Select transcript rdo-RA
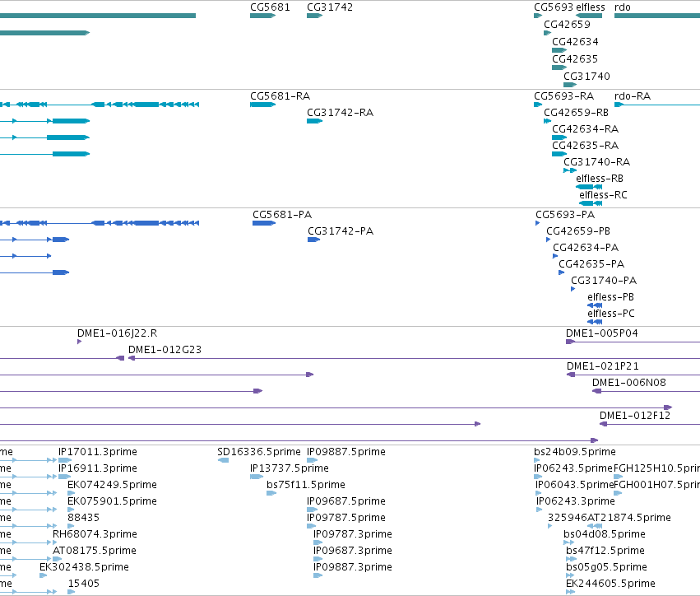The image size is (700, 596). click(633, 96)
